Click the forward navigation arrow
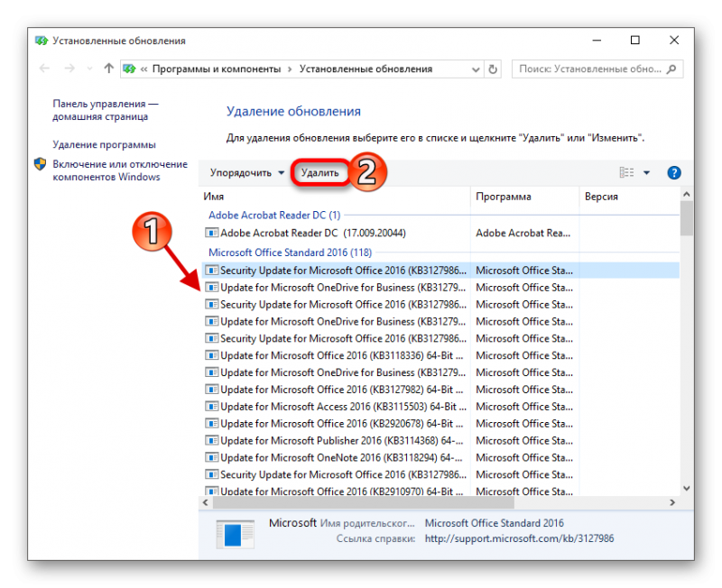This screenshot has width=722, height=588. tap(69, 69)
